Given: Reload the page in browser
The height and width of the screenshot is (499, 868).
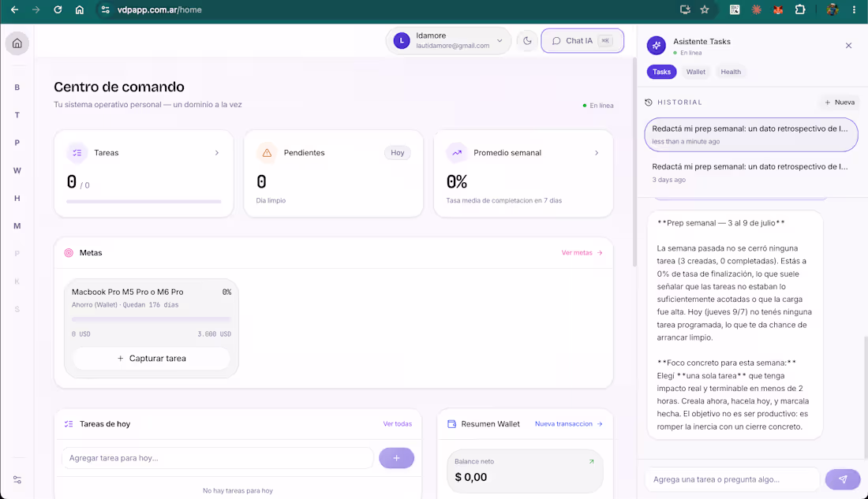Looking at the screenshot, I should point(58,9).
